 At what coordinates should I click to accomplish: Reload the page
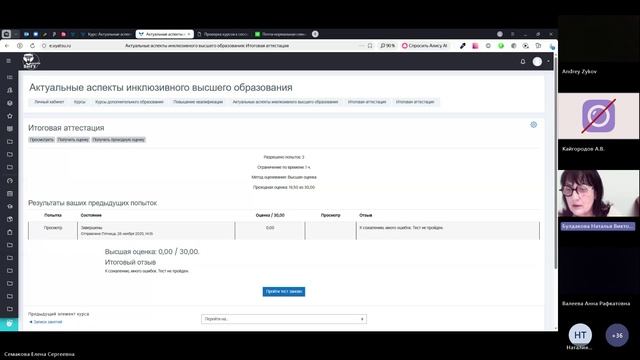[x=32, y=46]
